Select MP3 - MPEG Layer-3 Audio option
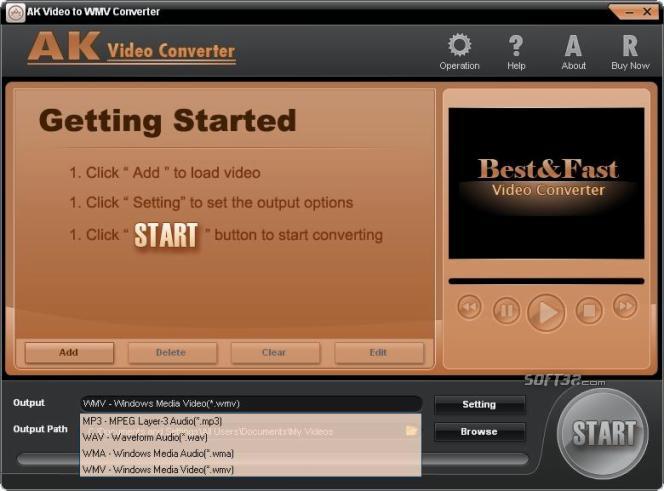This screenshot has height=491, width=664. pos(250,422)
